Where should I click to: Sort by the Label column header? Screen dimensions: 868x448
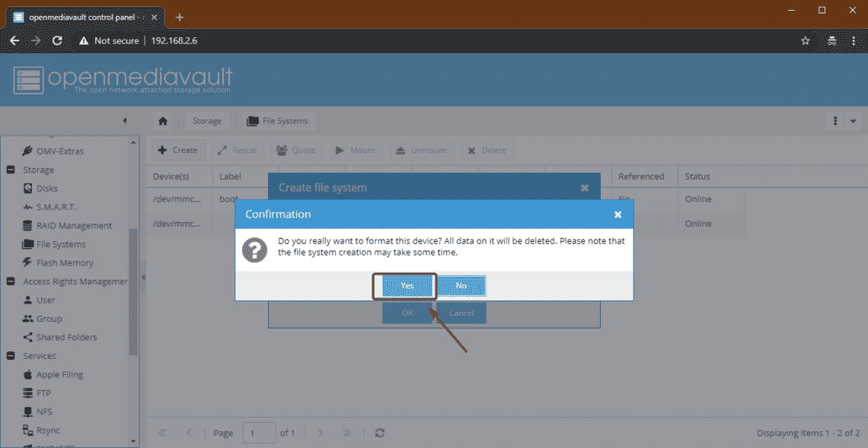coord(246,176)
